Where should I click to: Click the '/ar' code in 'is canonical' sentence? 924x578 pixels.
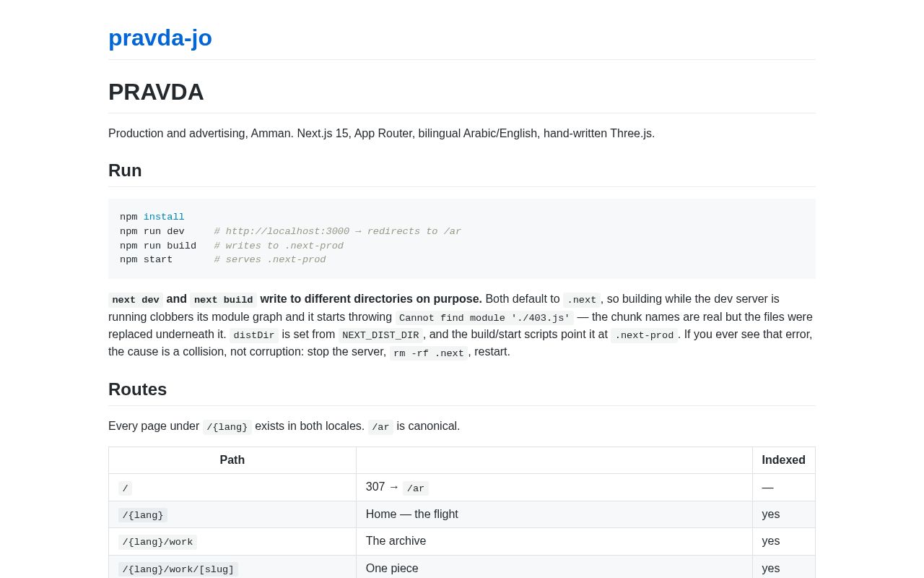click(x=380, y=427)
